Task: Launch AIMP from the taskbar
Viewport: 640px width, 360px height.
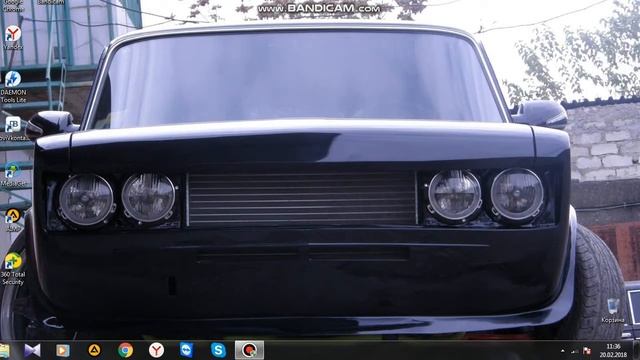Action: pyautogui.click(x=94, y=350)
